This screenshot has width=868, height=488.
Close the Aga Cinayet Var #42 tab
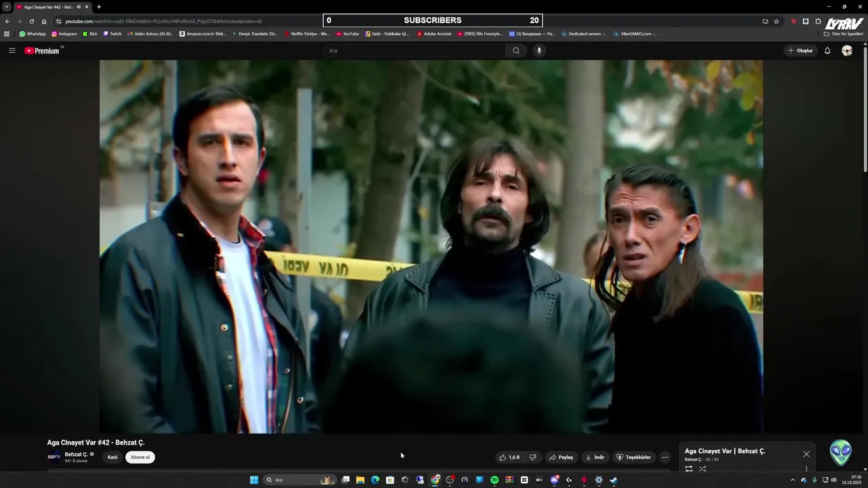pos(87,7)
